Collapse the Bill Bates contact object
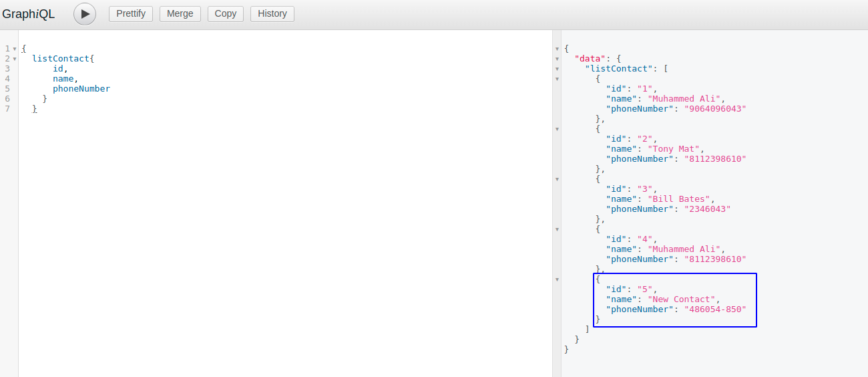868x377 pixels. coord(557,179)
